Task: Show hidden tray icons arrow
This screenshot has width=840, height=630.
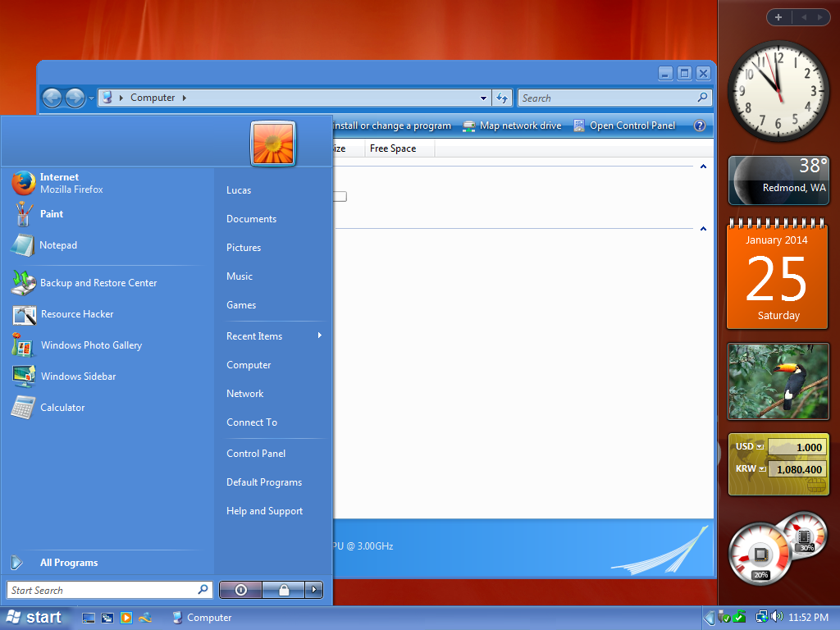Action: coord(710,618)
